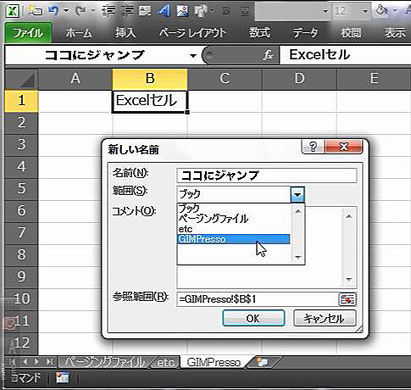Click the Undo arrow icon

53,11
